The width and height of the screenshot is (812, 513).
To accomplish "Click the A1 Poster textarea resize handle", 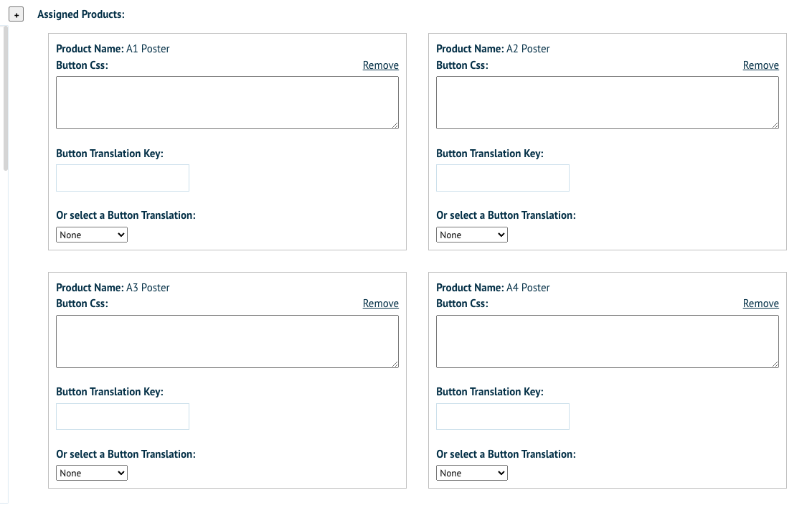I will 395,126.
